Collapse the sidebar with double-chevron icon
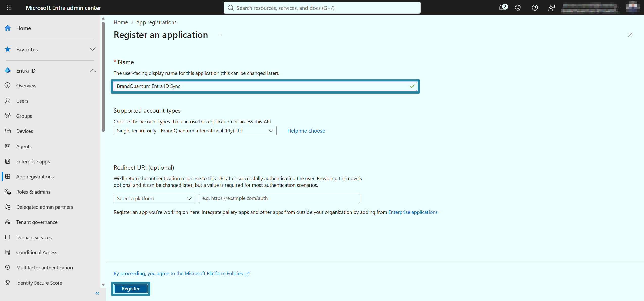Image resolution: width=644 pixels, height=301 pixels. pyautogui.click(x=97, y=293)
